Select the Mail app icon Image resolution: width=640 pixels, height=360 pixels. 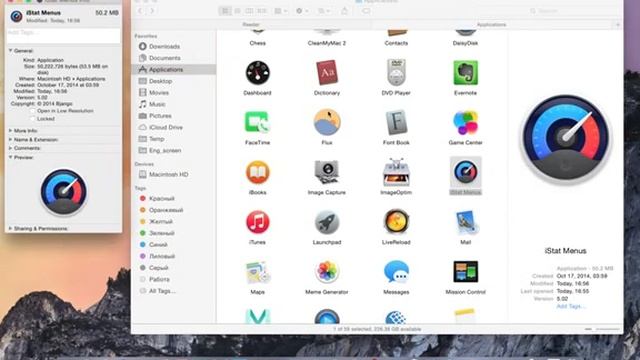pos(465,222)
